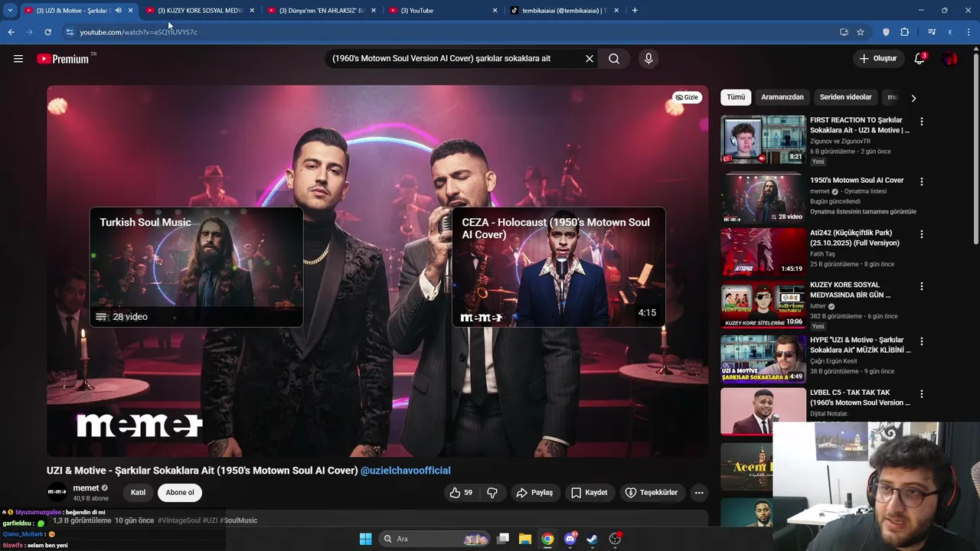980x551 pixels.
Task: Install or cast page icon in address bar
Action: tap(844, 32)
